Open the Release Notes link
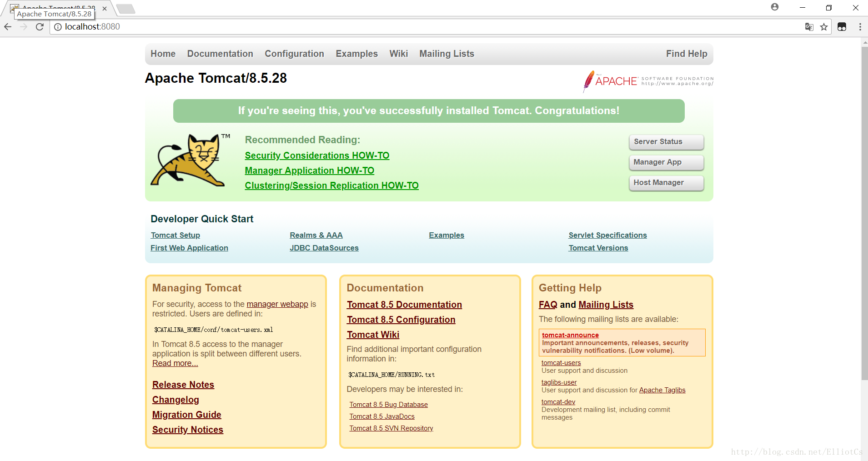Image resolution: width=868 pixels, height=461 pixels. [183, 385]
